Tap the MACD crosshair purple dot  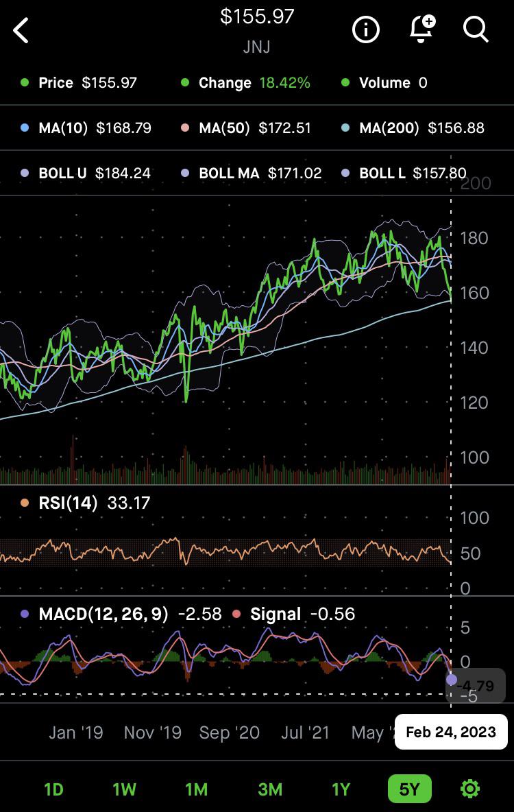click(452, 680)
